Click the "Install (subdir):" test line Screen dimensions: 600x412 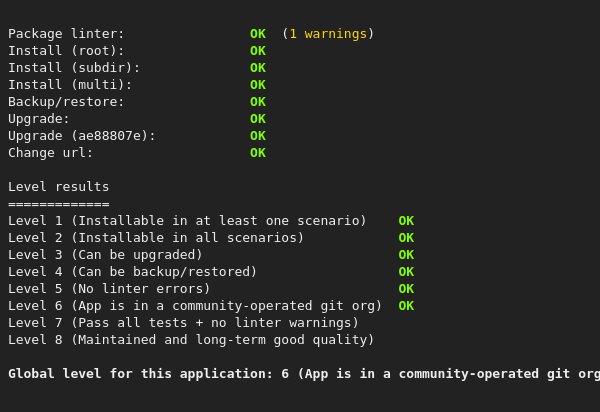pyautogui.click(x=74, y=68)
